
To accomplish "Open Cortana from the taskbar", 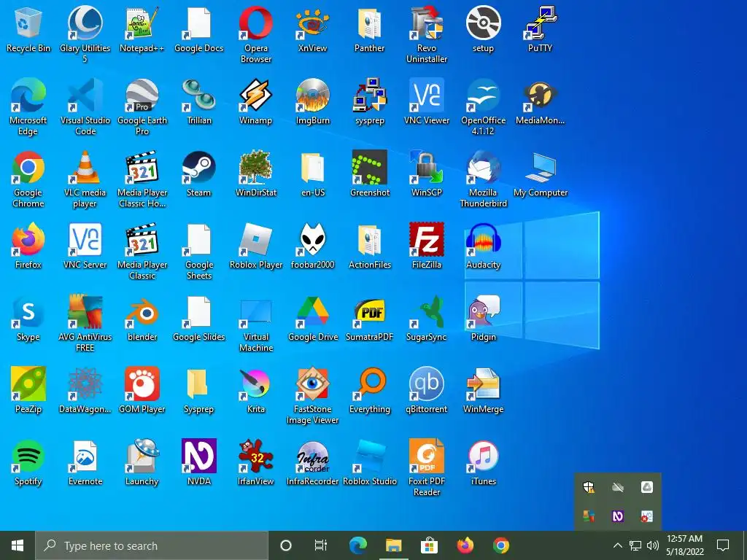I will 286,545.
